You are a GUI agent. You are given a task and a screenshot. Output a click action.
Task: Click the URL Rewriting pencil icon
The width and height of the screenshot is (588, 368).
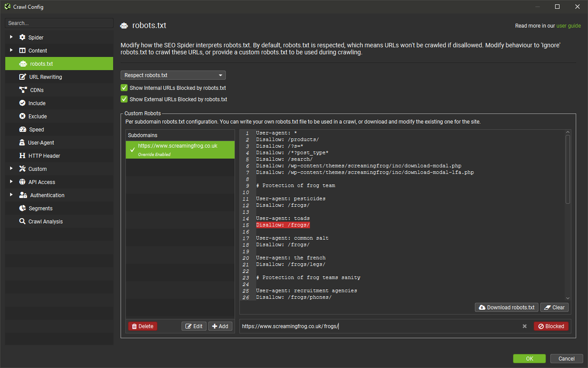23,77
